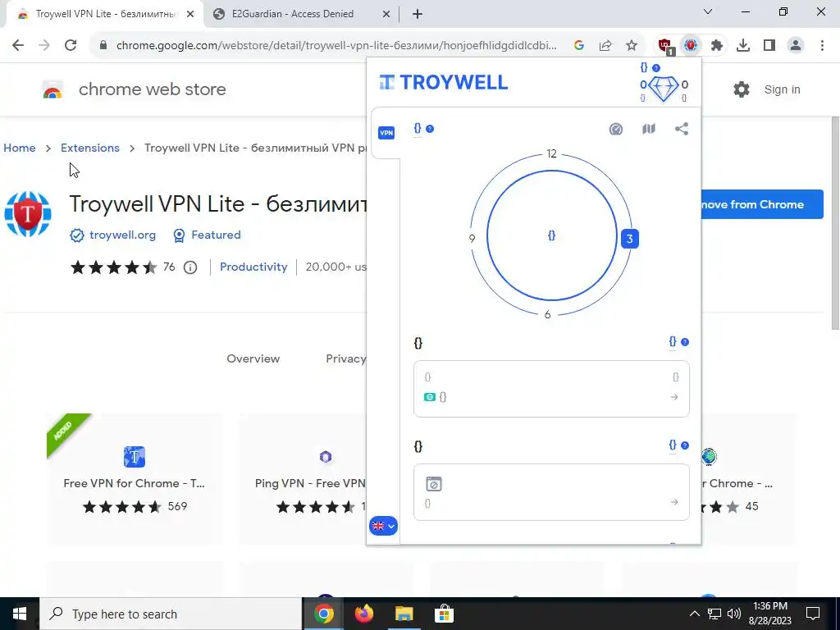
Task: Open Microsoft Store from taskbar
Action: tap(444, 614)
